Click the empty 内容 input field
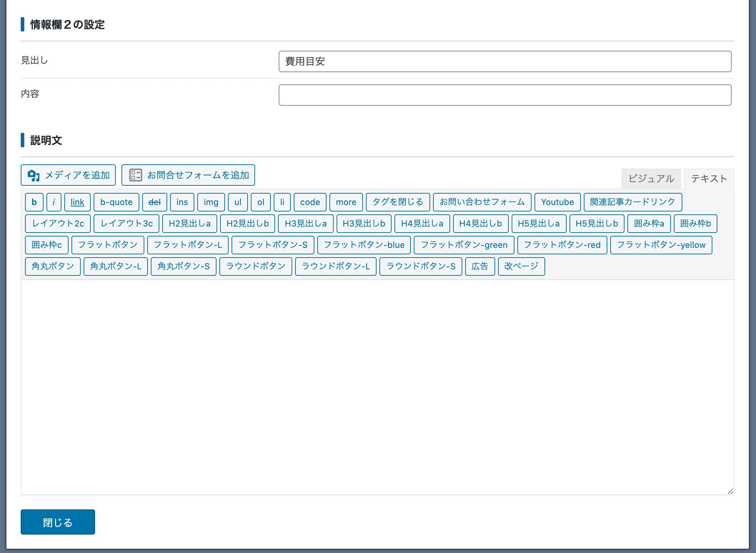Viewport: 756px width, 553px height. coord(505,95)
